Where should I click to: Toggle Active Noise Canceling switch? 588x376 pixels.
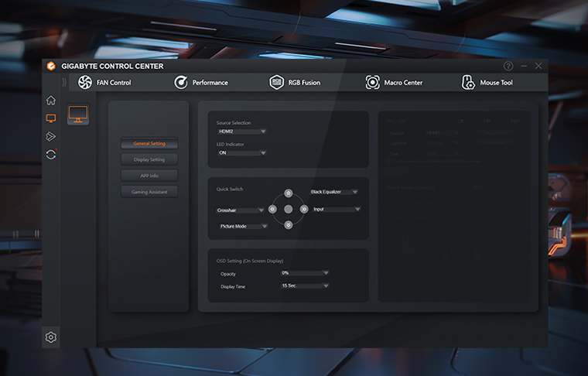[478, 186]
